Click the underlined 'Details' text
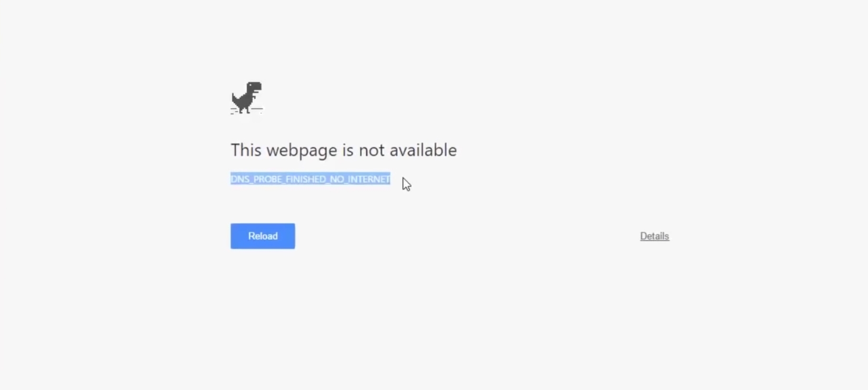The width and height of the screenshot is (868, 390). (x=654, y=236)
